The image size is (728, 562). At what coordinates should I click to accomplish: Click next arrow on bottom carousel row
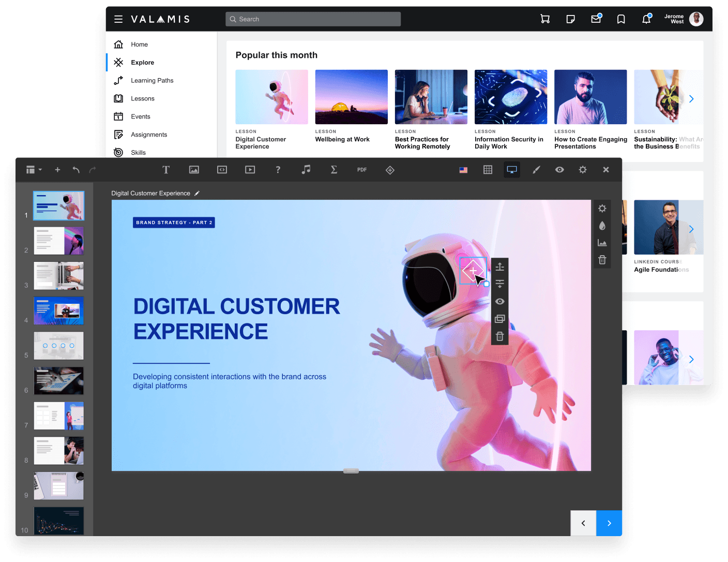click(691, 359)
